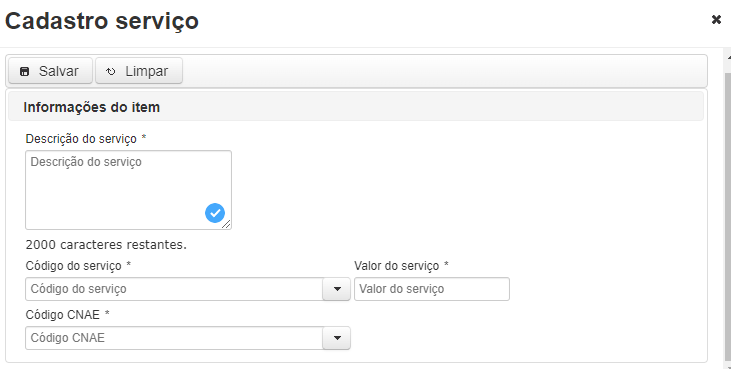Click the Valor do serviço label

[x=397, y=266]
